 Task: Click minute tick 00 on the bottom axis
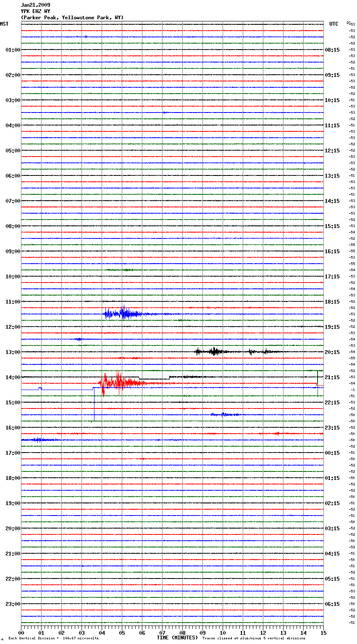(x=21, y=633)
